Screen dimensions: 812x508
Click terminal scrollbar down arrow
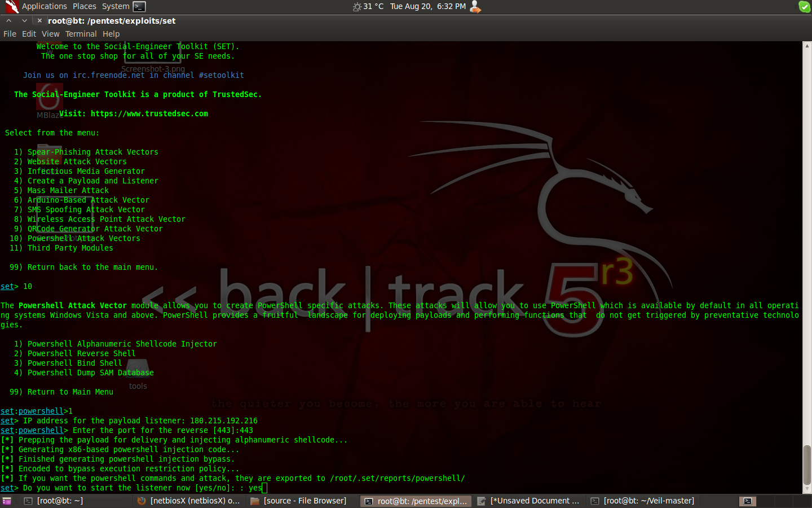point(807,489)
